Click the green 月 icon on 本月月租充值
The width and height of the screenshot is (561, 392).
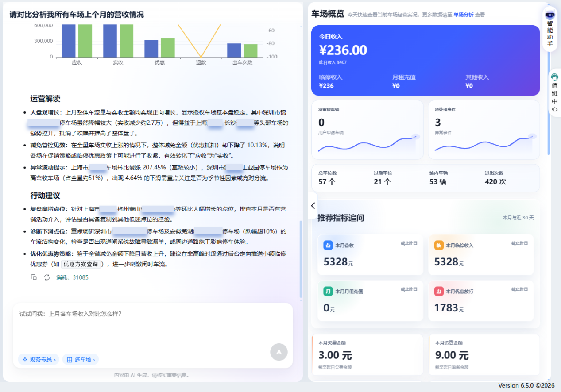(328, 292)
